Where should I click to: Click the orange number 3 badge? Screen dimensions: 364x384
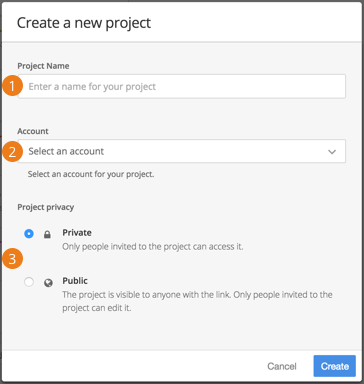click(12, 259)
